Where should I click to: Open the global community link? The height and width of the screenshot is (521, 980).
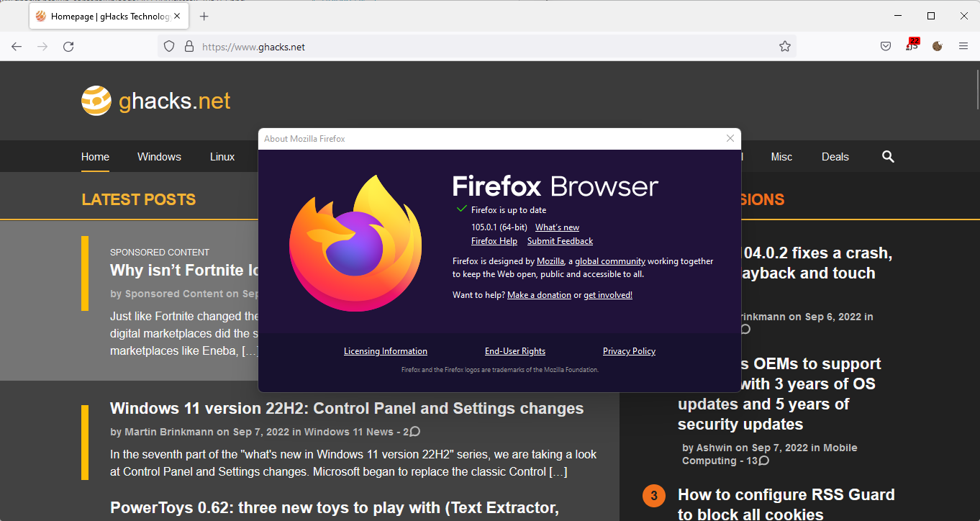[610, 261]
